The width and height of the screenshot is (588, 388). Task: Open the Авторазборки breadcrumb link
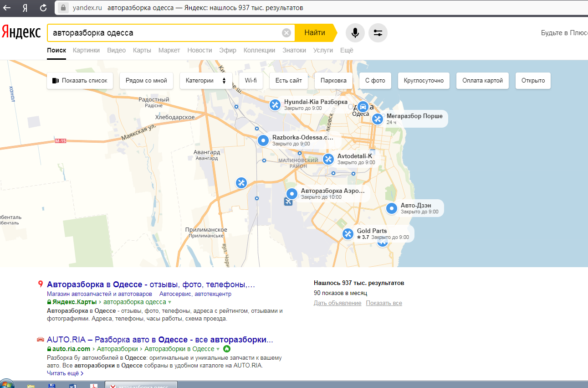(118, 349)
